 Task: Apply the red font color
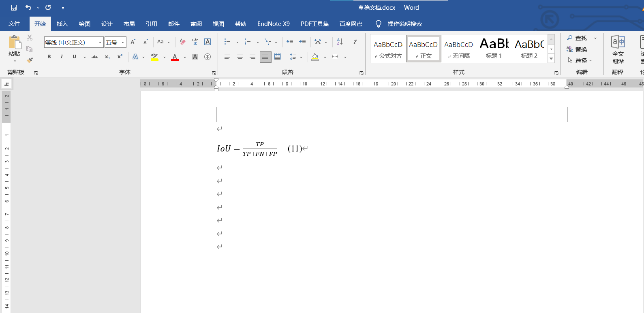[x=175, y=57]
